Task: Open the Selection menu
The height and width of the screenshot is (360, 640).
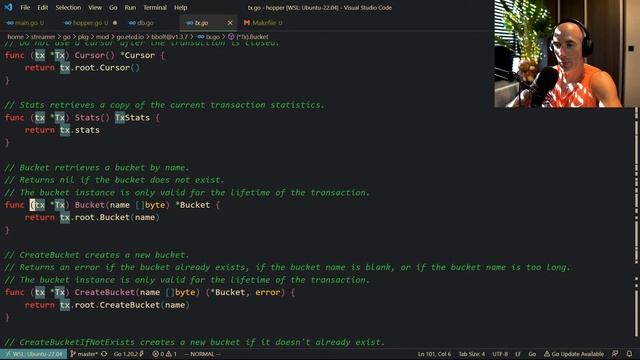Action: click(x=68, y=7)
